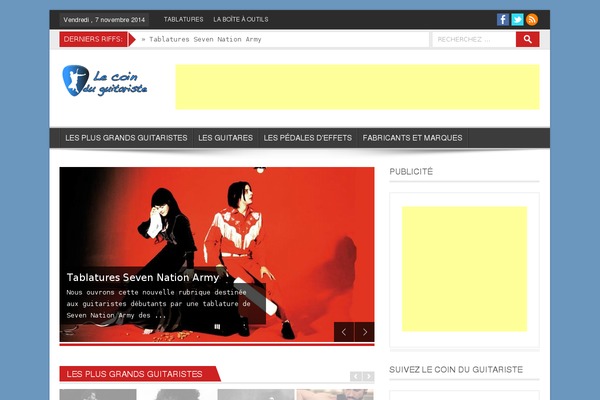Go to next slide in main slider
The image size is (600, 400).
(x=365, y=332)
